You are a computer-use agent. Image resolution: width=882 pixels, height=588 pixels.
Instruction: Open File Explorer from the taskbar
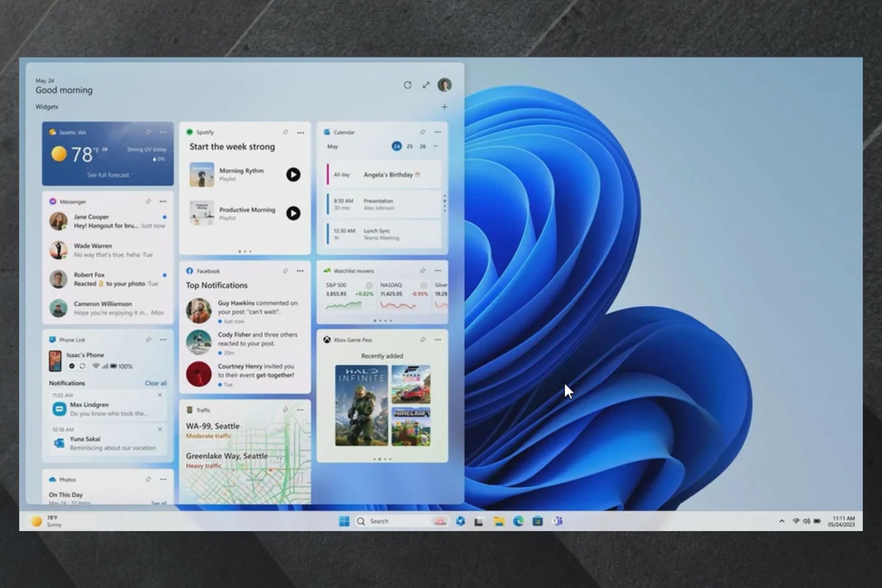coord(499,521)
